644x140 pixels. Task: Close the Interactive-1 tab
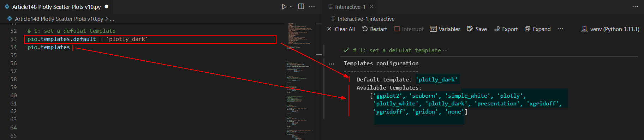click(371, 7)
